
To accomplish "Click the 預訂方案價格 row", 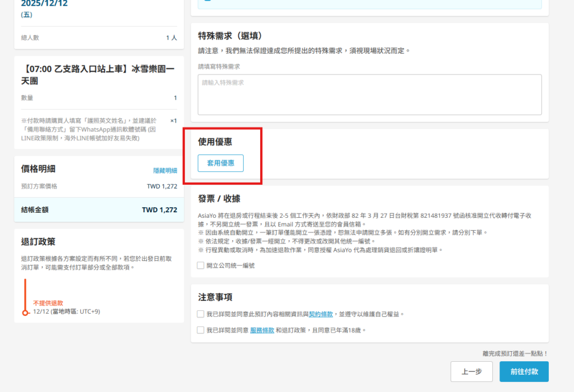I will tap(99, 186).
